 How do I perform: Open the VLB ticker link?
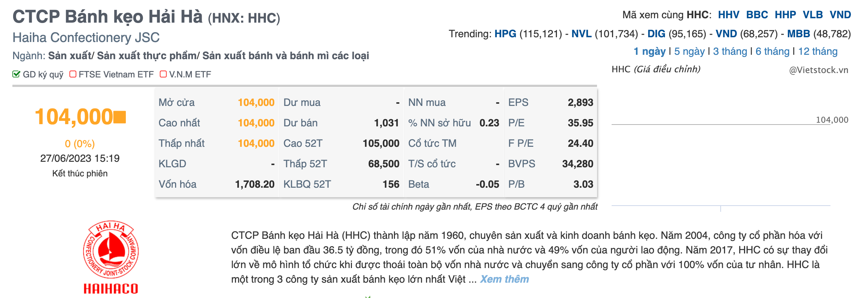[813, 15]
